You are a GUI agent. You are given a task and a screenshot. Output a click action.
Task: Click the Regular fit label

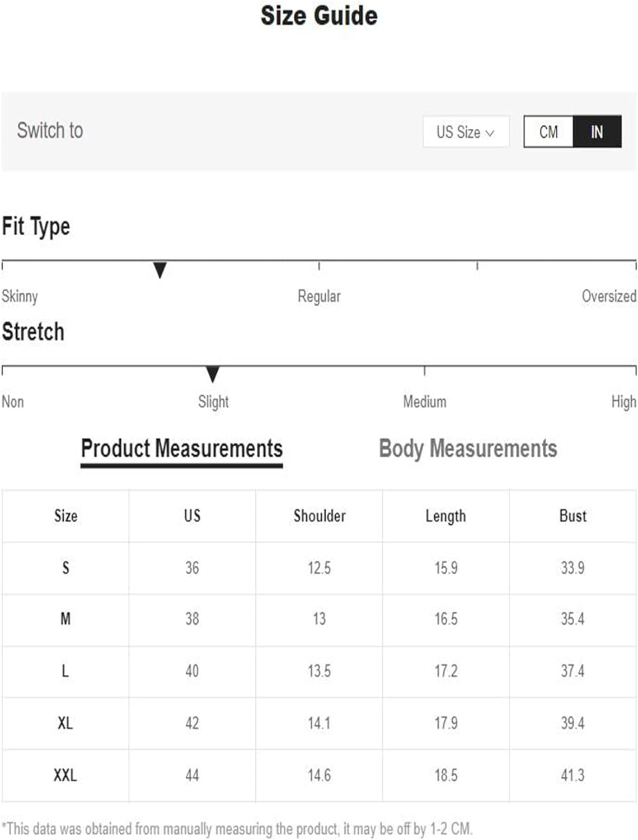point(319,296)
